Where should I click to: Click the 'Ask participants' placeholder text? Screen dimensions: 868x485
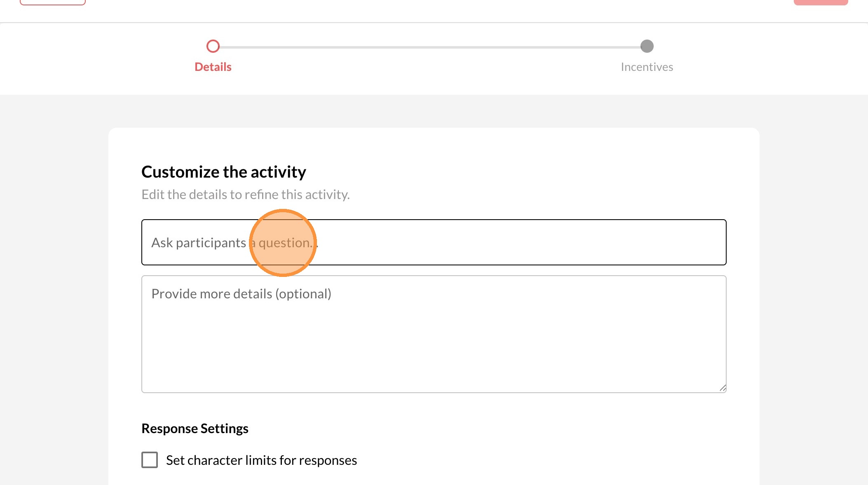click(x=199, y=243)
